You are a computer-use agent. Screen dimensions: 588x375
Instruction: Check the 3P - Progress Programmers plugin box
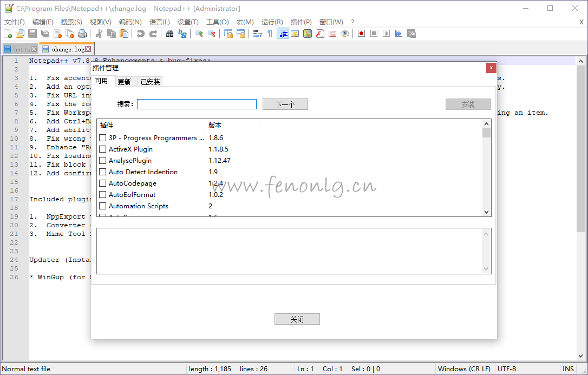(102, 138)
